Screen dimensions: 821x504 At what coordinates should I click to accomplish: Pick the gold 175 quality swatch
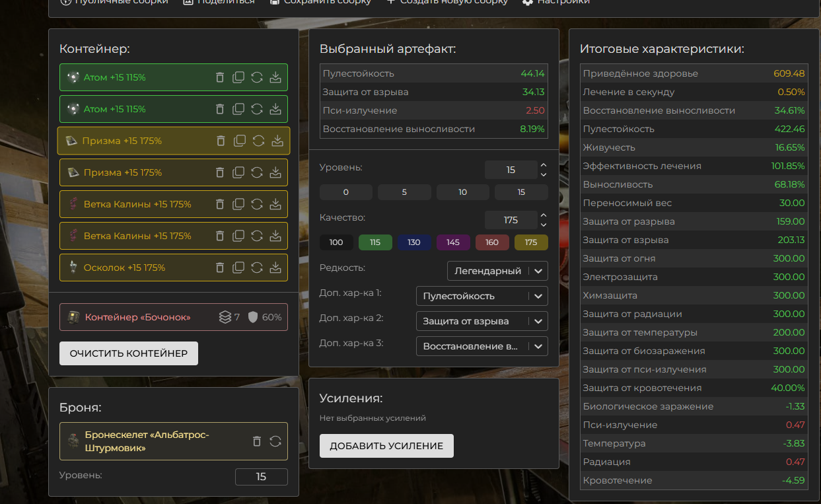point(531,242)
